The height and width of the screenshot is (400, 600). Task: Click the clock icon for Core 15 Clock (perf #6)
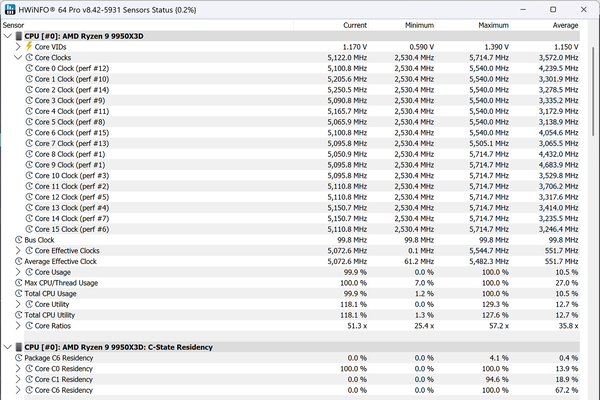29,229
